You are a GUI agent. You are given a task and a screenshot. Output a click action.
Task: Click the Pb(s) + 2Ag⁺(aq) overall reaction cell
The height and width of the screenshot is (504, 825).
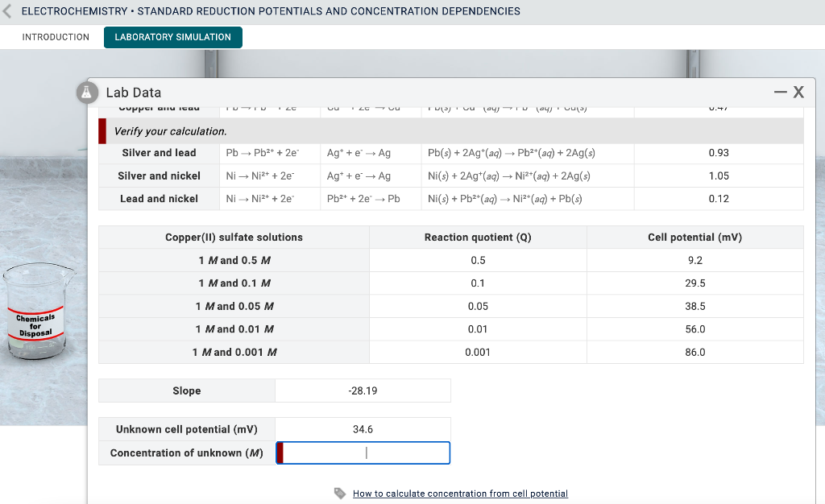528,153
